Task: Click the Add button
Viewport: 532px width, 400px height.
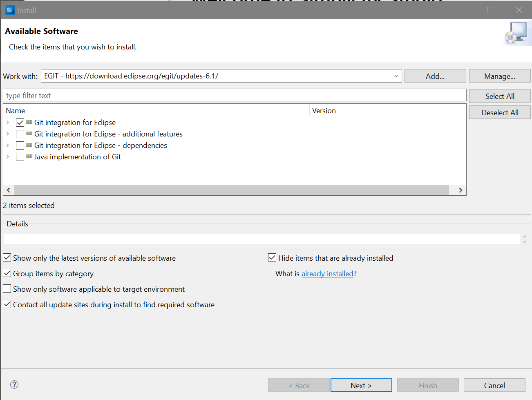Action: pyautogui.click(x=435, y=76)
